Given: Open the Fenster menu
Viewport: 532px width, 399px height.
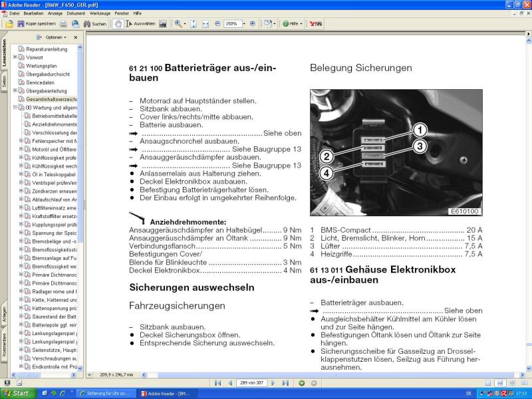Looking at the screenshot, I should point(122,13).
